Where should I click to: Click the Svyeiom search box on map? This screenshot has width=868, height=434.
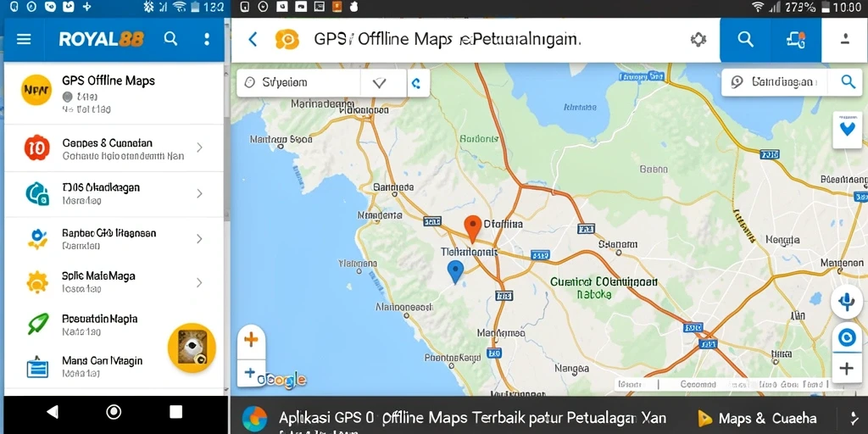(x=298, y=83)
